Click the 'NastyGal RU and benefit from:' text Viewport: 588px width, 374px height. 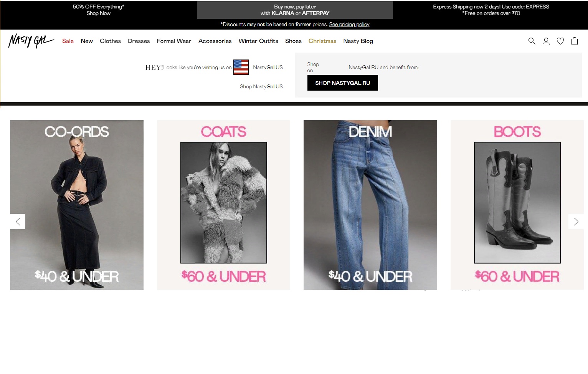point(384,67)
